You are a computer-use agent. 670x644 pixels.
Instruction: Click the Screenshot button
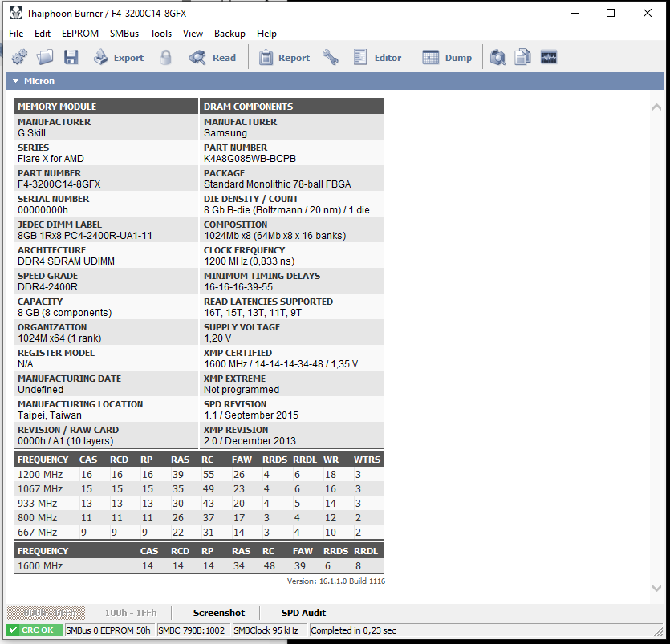(x=219, y=613)
